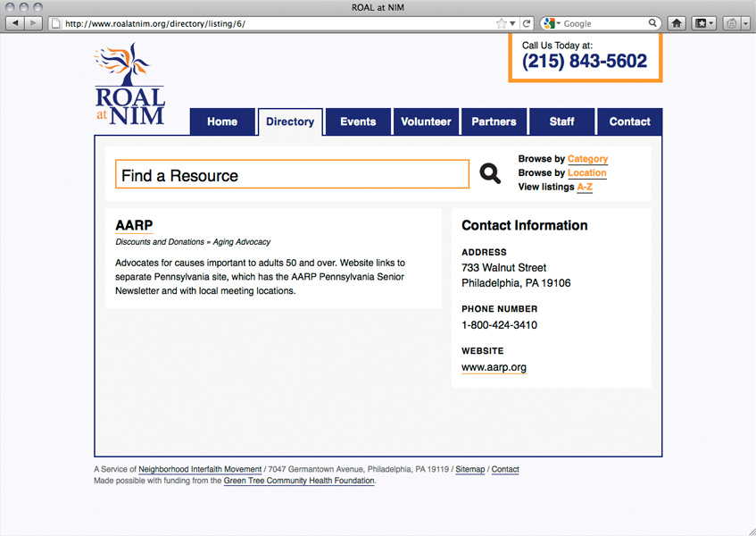The height and width of the screenshot is (536, 756).
Task: Click the page icon in address bar
Action: 56,23
